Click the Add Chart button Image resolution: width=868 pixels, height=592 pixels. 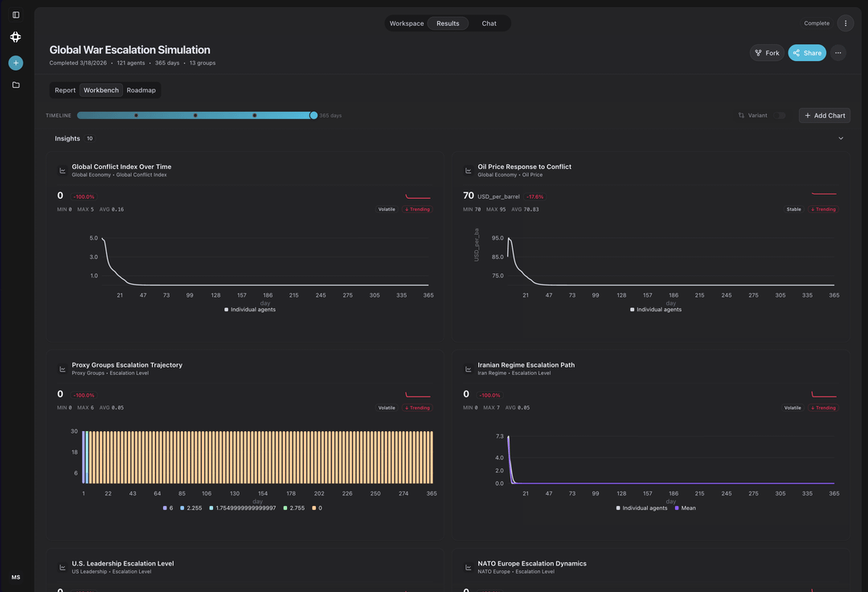[x=825, y=116]
